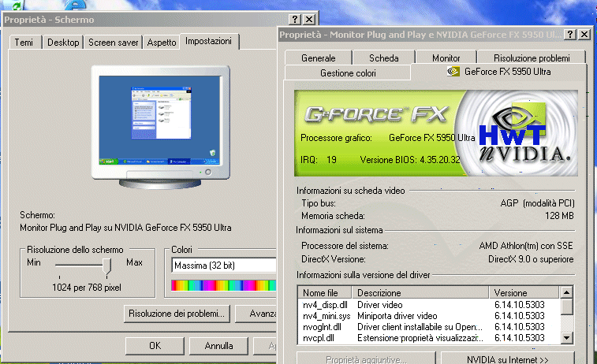Viewport: 597px width, 364px height.
Task: Confirm with OK in Proprietà - Schermo
Action: tap(155, 345)
